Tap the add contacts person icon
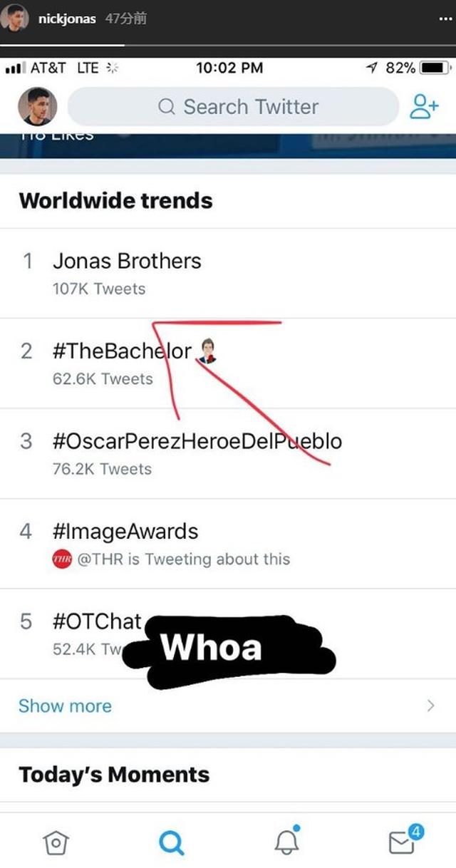Image resolution: width=456 pixels, height=868 pixels. click(x=425, y=107)
